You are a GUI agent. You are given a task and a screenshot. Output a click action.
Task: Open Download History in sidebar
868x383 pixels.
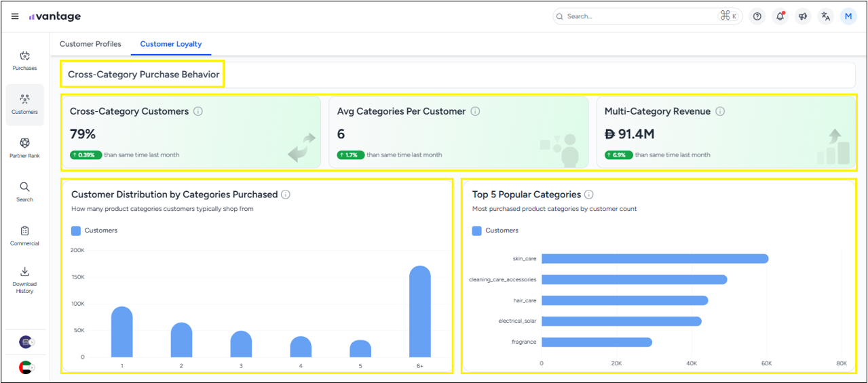point(24,279)
